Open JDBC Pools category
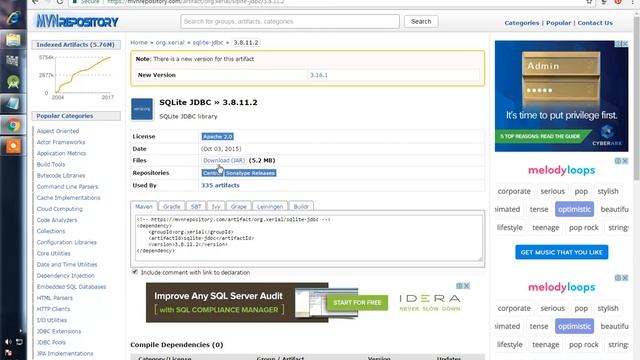 [51, 342]
